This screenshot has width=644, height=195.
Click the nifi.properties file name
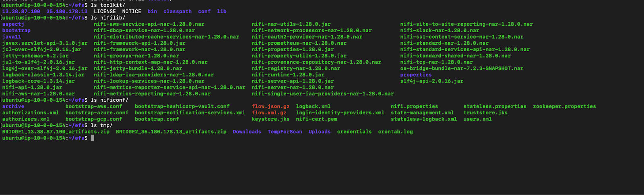tap(414, 106)
